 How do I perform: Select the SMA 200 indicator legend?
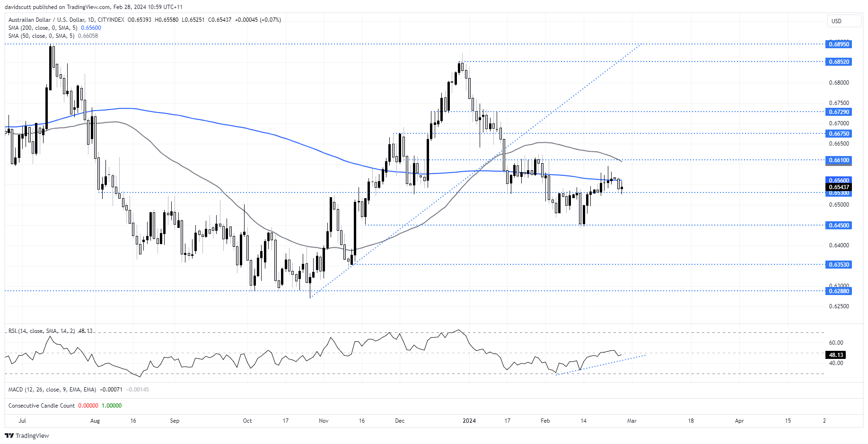tap(43, 28)
